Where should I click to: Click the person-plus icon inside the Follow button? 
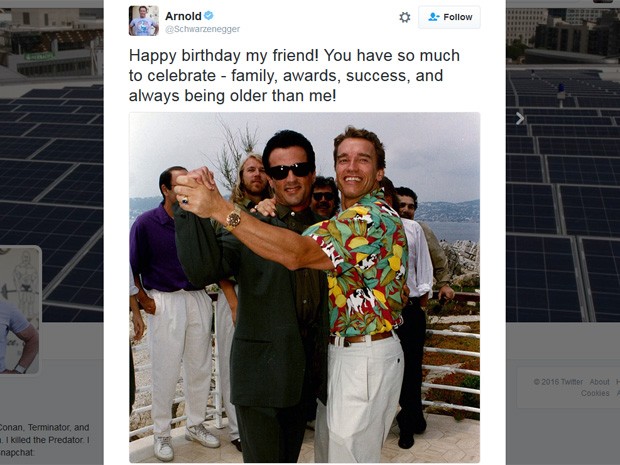(x=434, y=17)
